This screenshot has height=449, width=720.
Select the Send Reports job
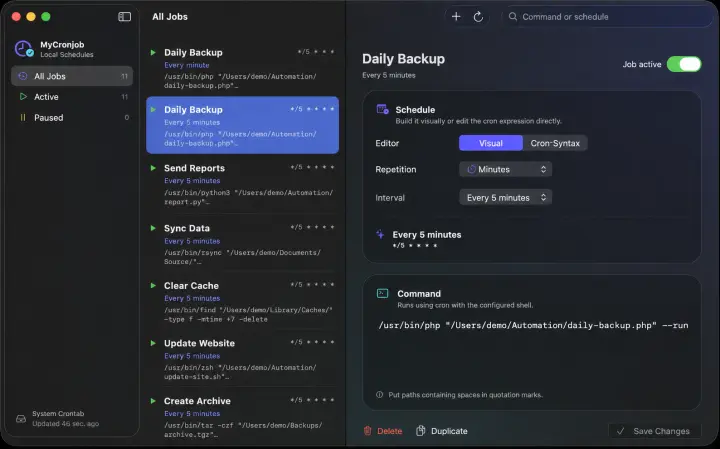pos(242,184)
